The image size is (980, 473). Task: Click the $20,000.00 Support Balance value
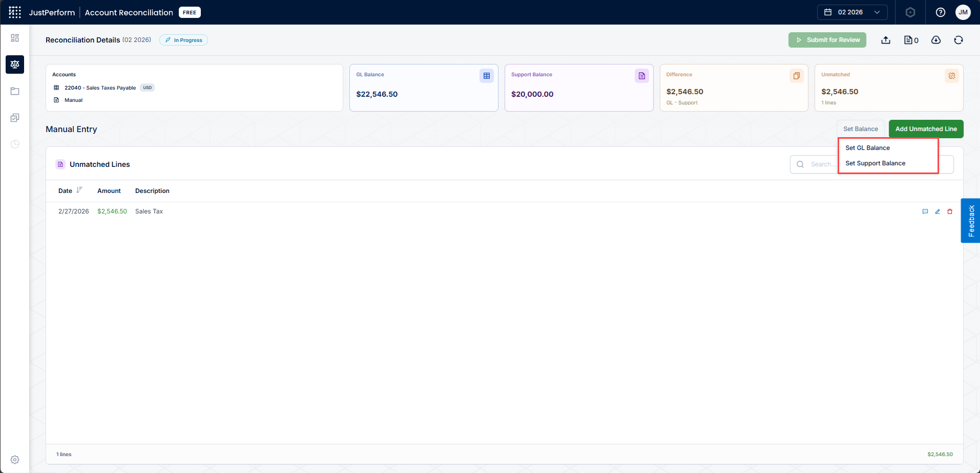pos(532,94)
